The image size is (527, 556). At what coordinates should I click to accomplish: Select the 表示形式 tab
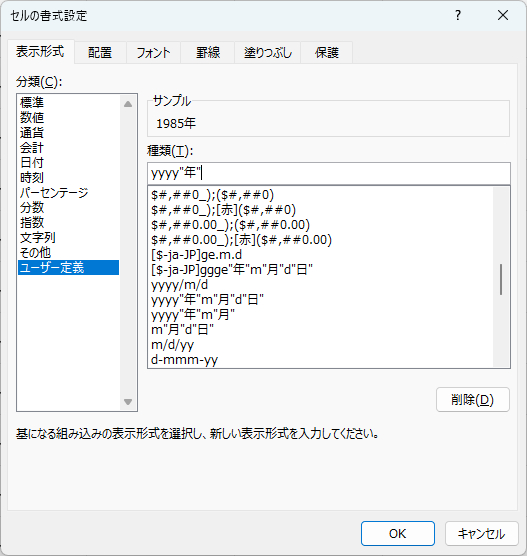[x=40, y=51]
